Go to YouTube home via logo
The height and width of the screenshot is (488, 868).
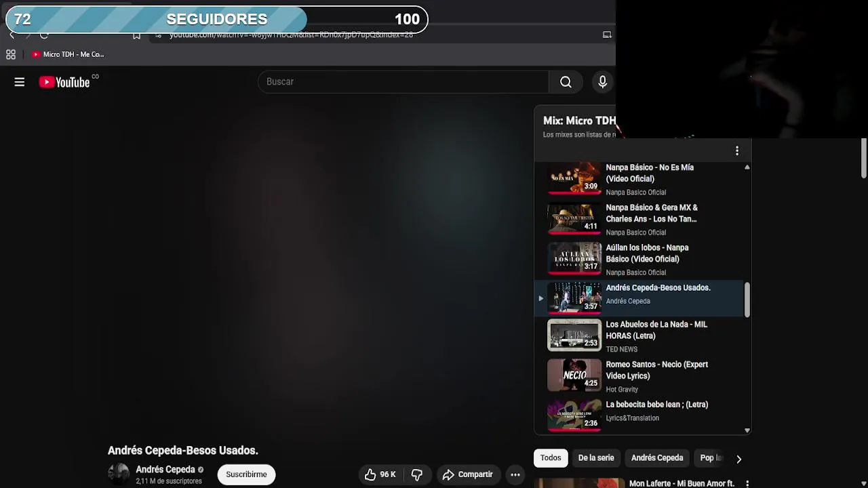click(64, 82)
